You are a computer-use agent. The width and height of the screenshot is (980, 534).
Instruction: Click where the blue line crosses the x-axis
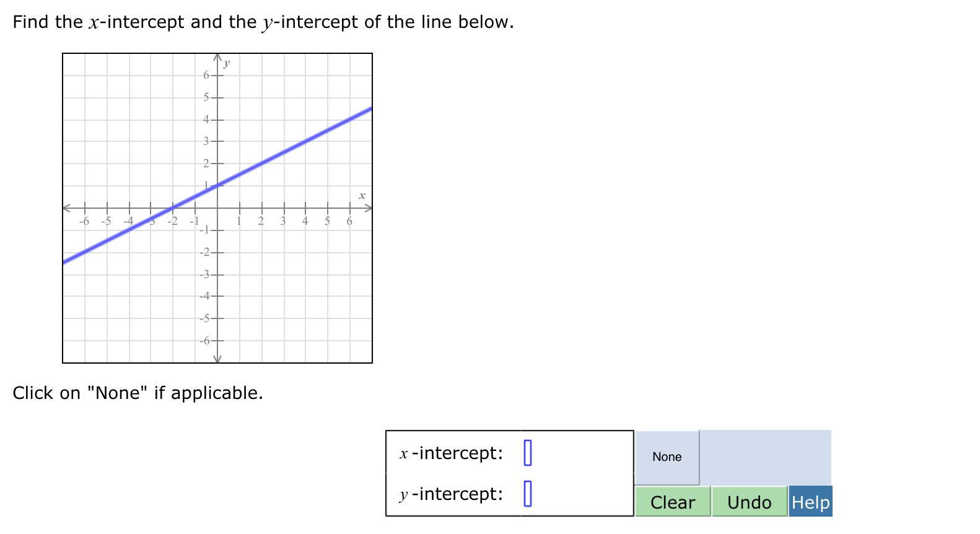173,208
